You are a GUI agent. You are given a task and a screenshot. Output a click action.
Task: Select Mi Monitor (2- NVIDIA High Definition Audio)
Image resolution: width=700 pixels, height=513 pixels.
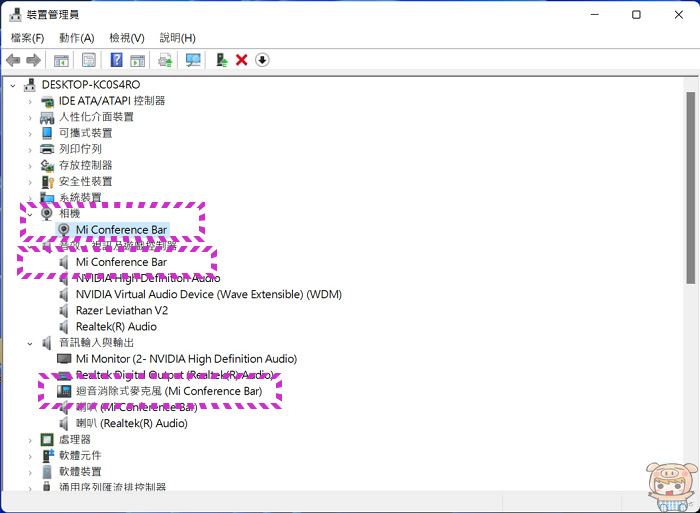186,359
